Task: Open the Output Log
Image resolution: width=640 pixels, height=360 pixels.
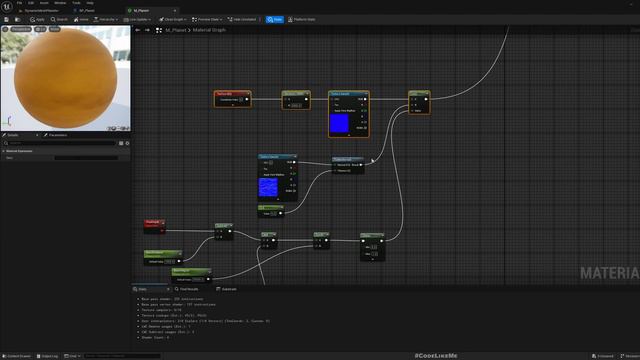Action: coord(47,356)
